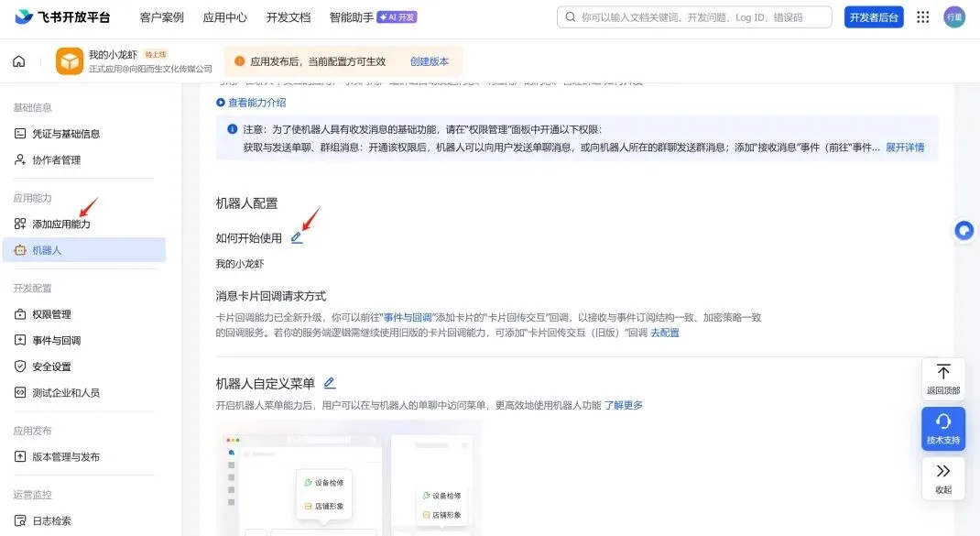Click the Feishu Open Platform logo
Image resolution: width=980 pixels, height=536 pixels.
(62, 16)
